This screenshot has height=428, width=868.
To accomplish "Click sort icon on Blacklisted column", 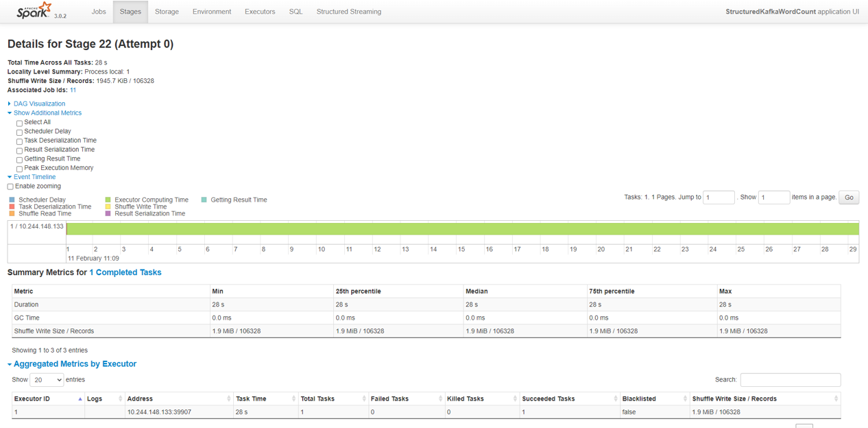I will 685,399.
